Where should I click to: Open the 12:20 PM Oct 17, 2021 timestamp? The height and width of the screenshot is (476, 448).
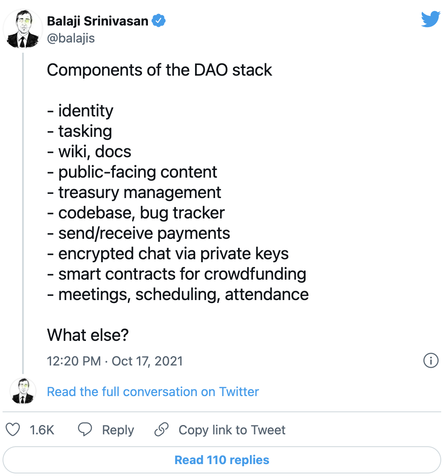115,361
